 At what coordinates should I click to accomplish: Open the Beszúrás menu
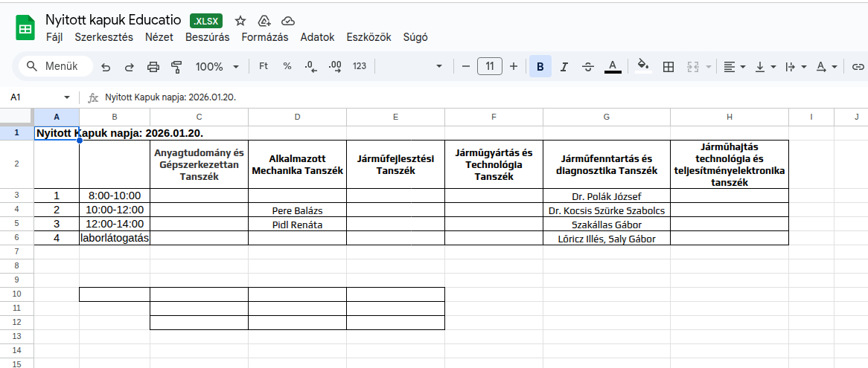point(207,37)
